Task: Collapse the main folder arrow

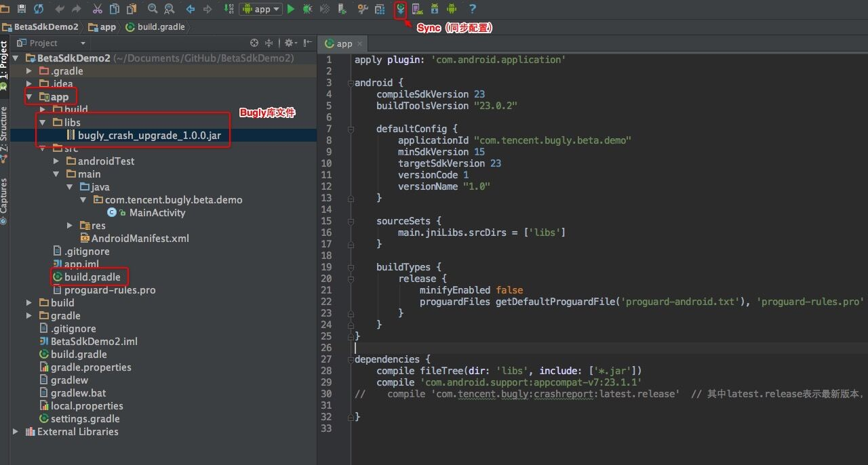Action: click(x=56, y=174)
